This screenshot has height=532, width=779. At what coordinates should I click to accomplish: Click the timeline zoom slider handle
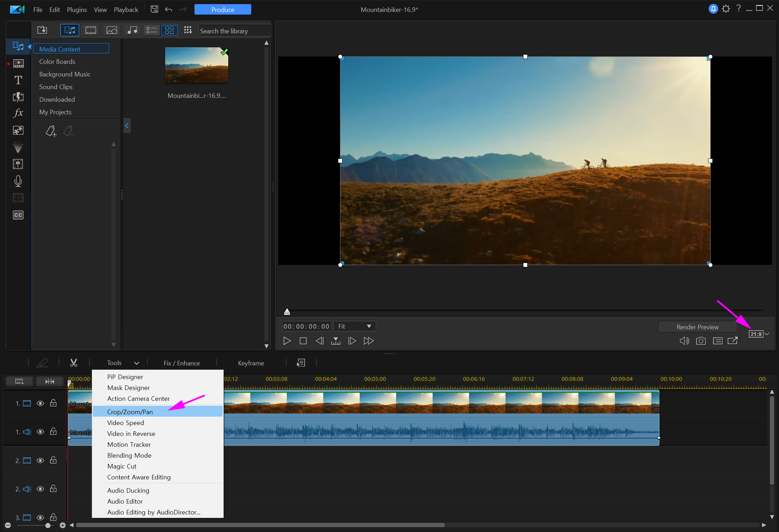click(48, 525)
